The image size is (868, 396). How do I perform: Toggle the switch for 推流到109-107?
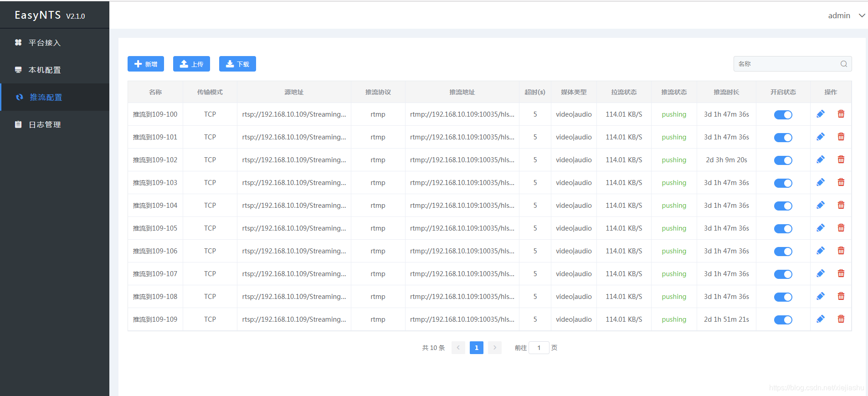pyautogui.click(x=783, y=274)
